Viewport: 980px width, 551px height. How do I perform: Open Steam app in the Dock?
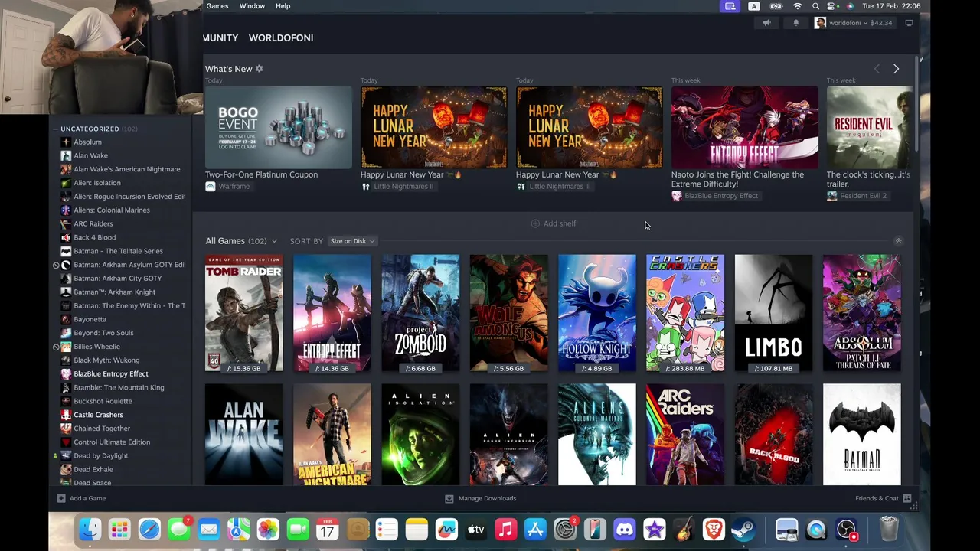point(743,530)
